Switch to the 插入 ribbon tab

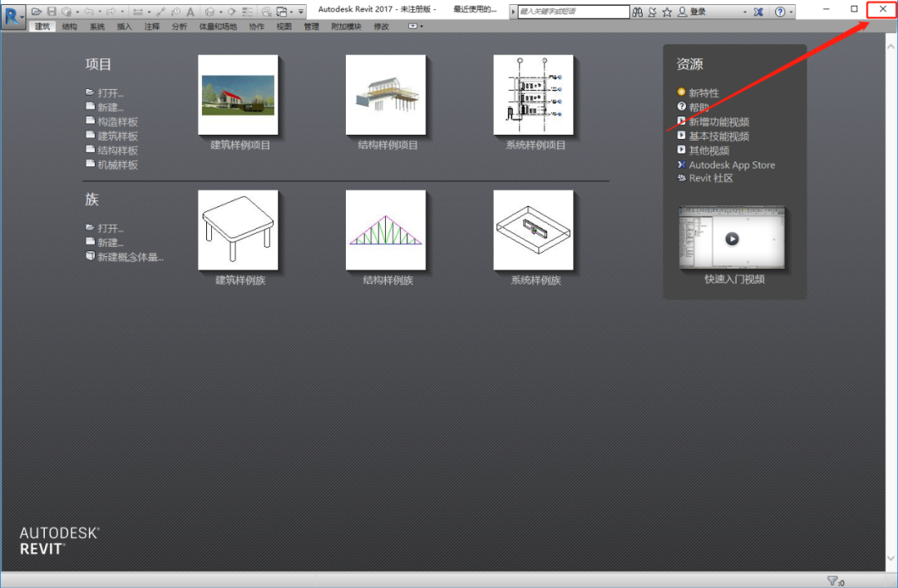(124, 27)
